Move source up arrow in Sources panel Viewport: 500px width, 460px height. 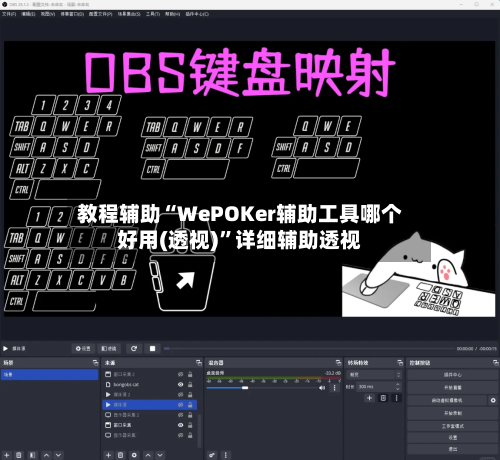148,455
